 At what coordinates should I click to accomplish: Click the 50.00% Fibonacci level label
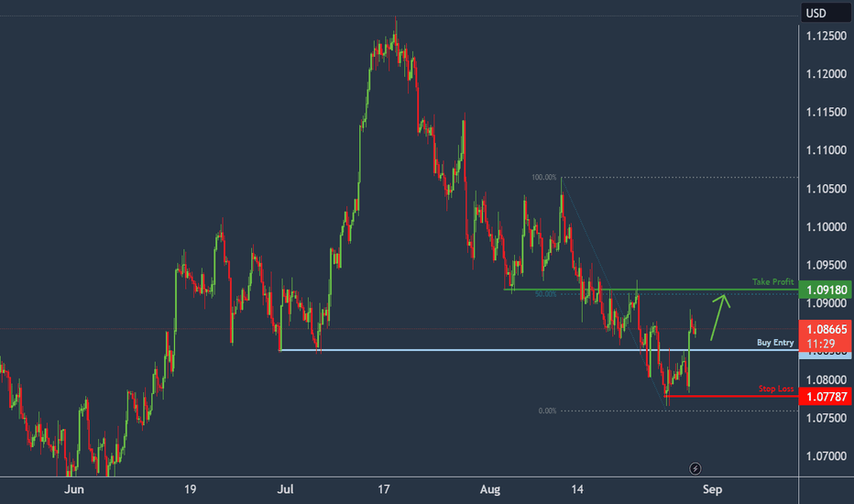[x=545, y=294]
